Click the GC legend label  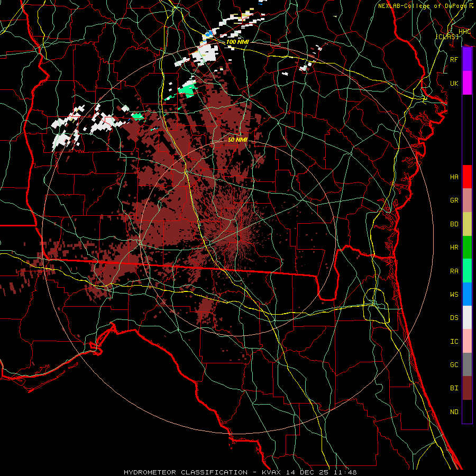click(454, 364)
